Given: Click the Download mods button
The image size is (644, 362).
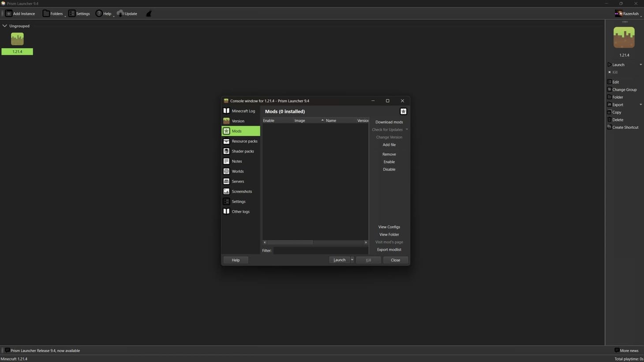Looking at the screenshot, I should (389, 122).
